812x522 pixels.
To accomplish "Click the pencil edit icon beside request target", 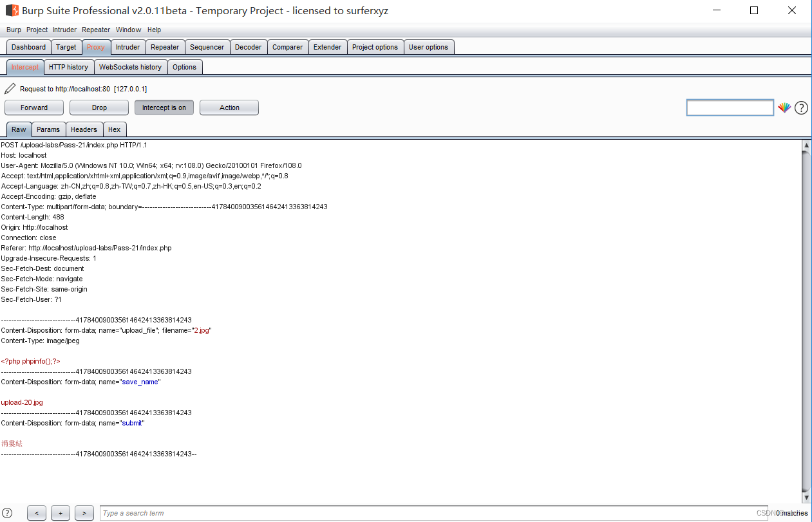I will [x=10, y=89].
